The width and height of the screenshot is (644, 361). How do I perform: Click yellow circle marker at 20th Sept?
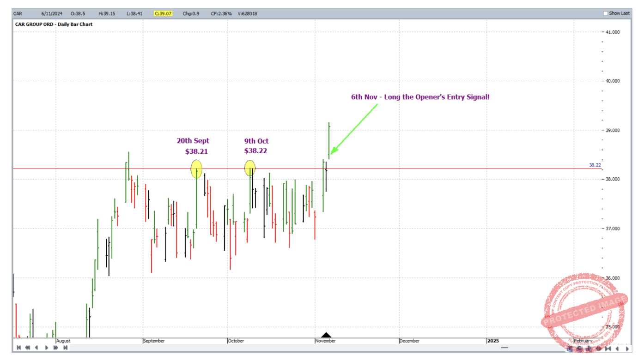[x=196, y=169]
